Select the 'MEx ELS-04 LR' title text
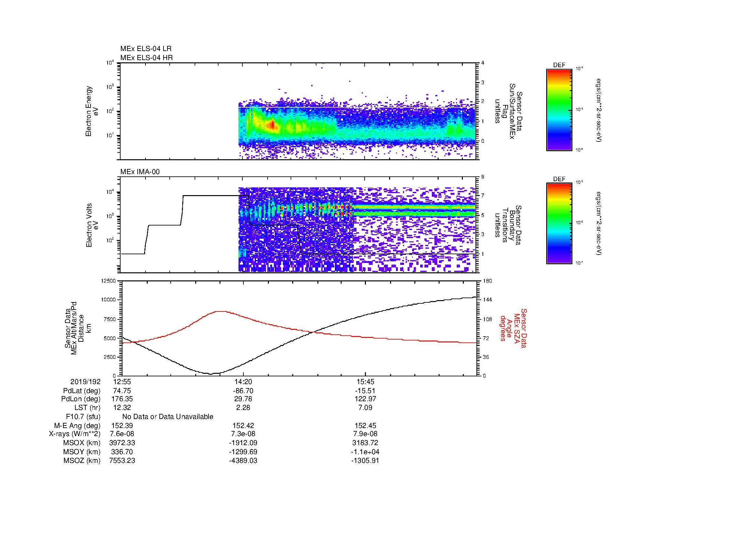The width and height of the screenshot is (756, 534). click(x=146, y=49)
